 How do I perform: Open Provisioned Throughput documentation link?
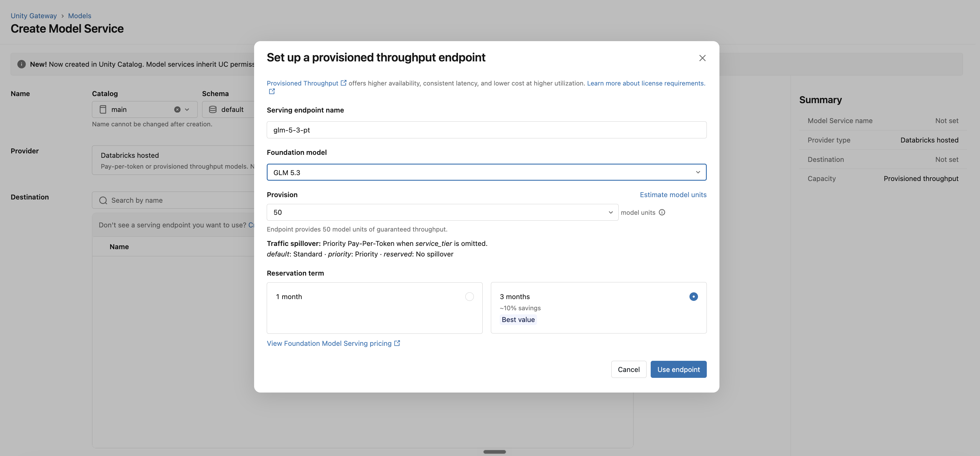click(x=303, y=83)
